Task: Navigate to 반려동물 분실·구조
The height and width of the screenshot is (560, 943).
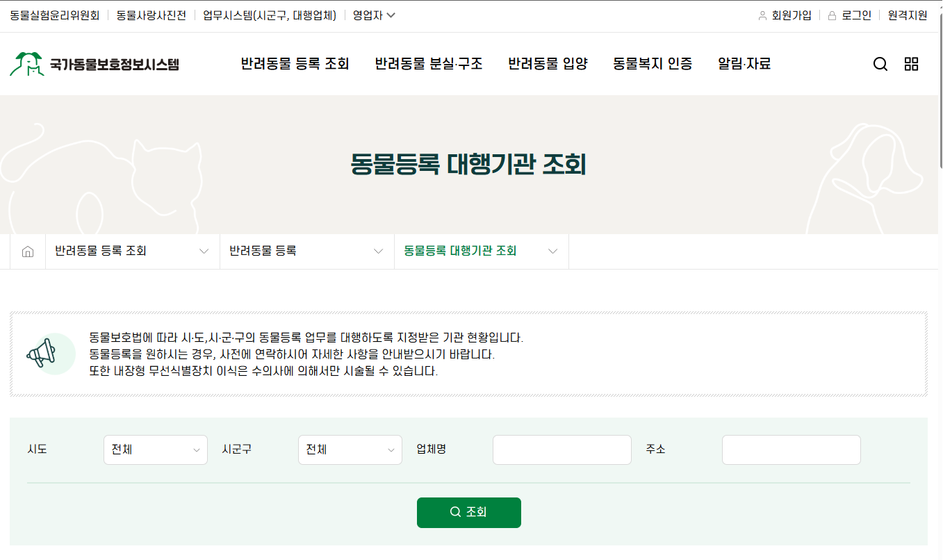Action: coord(428,63)
